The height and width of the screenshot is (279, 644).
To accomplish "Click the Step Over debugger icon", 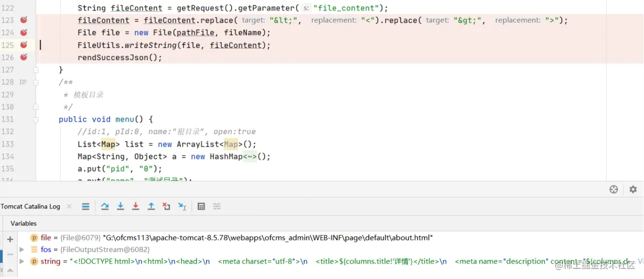I will click(105, 206).
